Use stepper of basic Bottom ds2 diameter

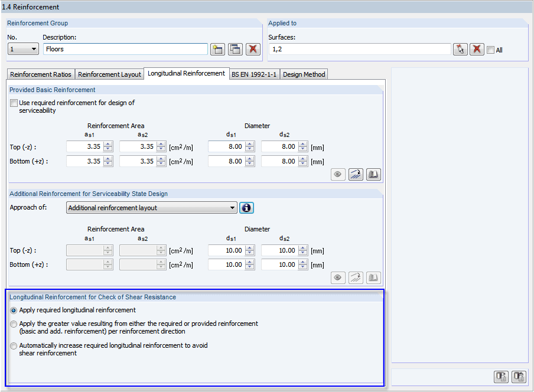[303, 161]
